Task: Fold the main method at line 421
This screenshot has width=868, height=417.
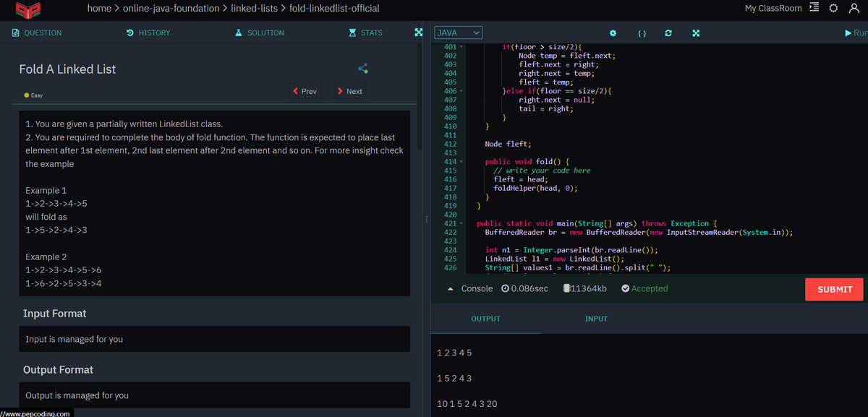Action: pos(461,224)
